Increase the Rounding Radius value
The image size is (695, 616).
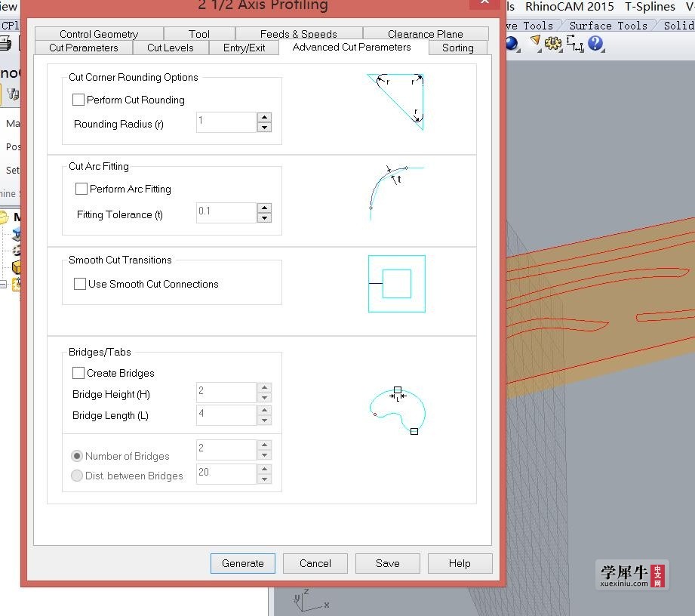point(265,118)
